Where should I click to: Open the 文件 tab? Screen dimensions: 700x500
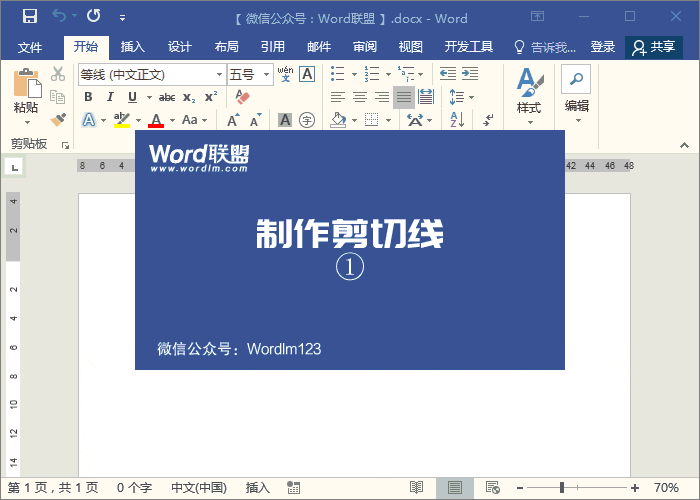pyautogui.click(x=30, y=47)
